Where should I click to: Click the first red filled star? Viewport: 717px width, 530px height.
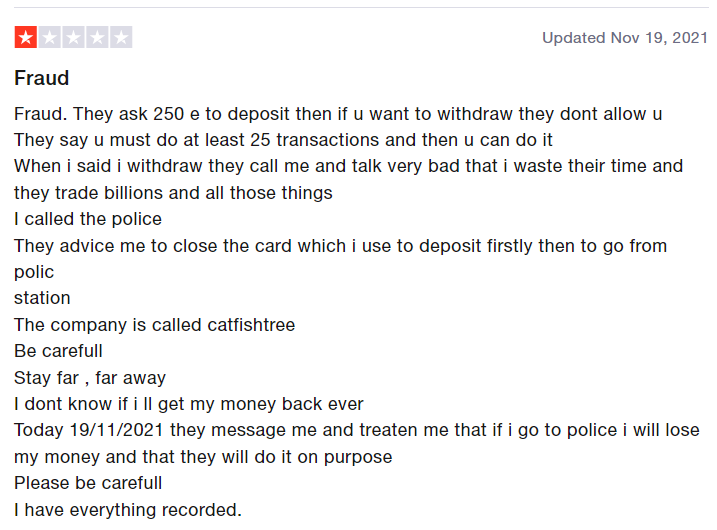coord(25,38)
